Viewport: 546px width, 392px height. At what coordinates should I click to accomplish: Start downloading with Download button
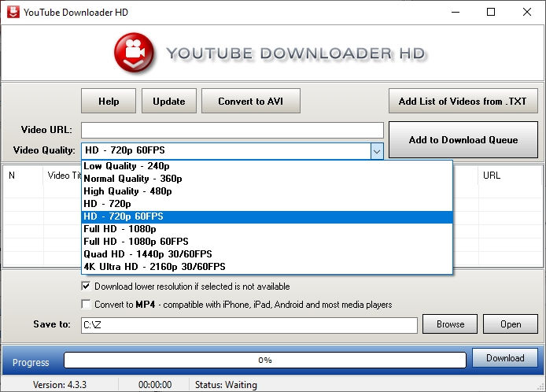coord(505,358)
